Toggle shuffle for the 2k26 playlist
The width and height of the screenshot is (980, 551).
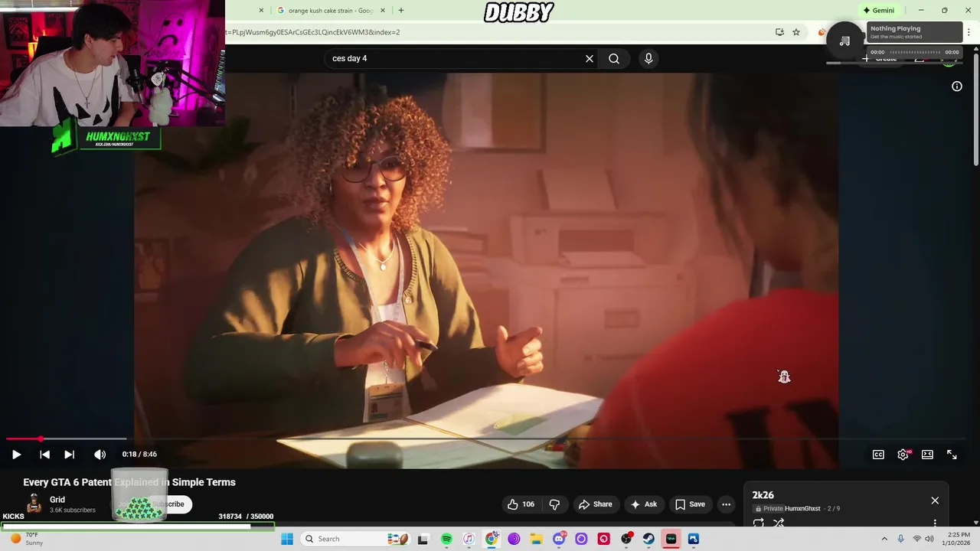click(779, 523)
